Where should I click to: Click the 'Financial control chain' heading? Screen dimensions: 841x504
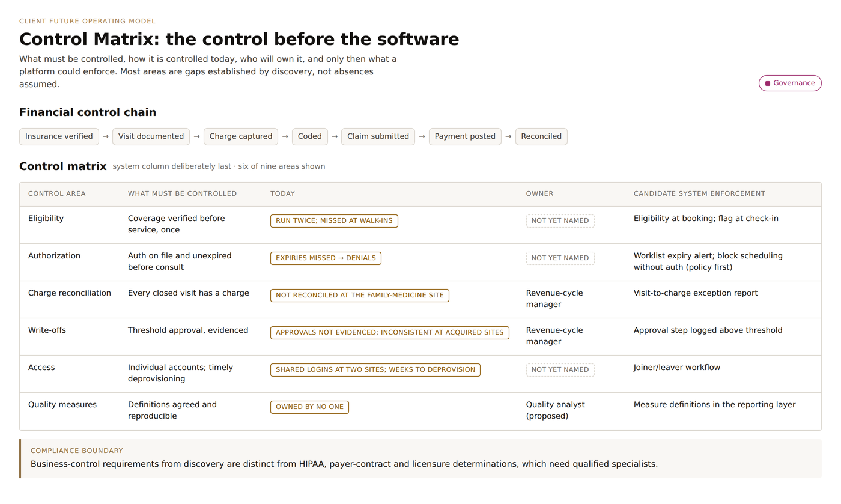88,112
